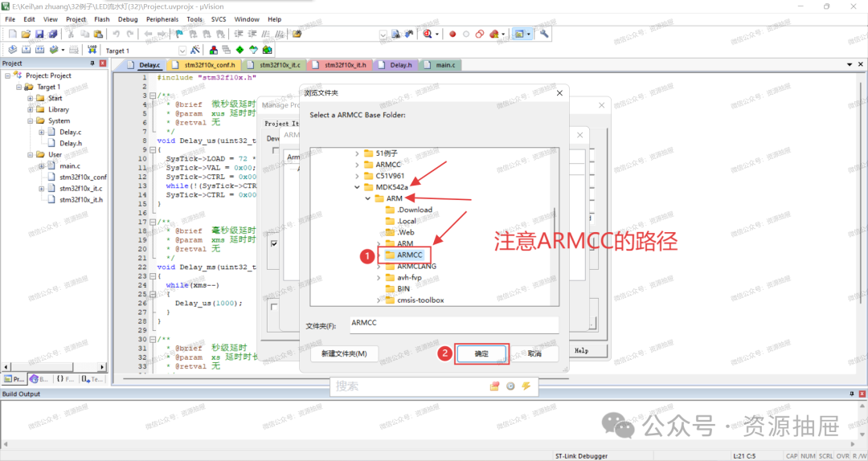
Task: Click the Build target icon
Action: (x=26, y=50)
